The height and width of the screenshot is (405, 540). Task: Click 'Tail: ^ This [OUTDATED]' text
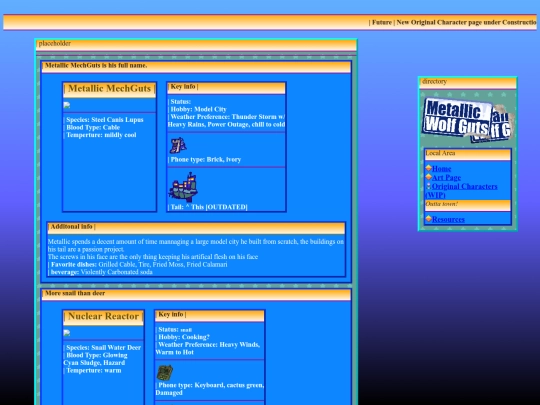click(209, 207)
